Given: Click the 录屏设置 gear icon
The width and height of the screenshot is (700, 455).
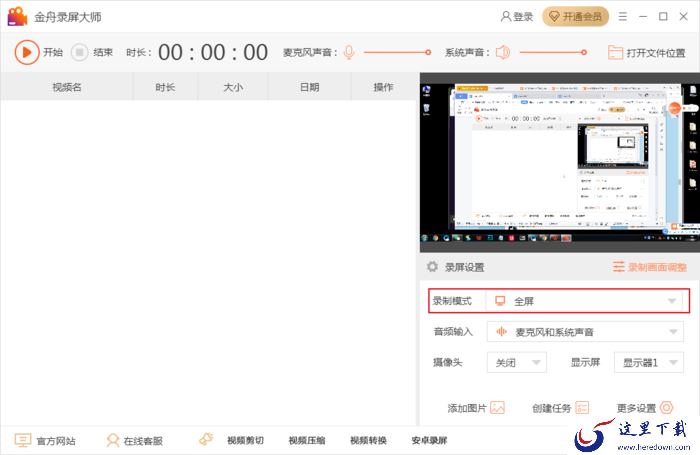Looking at the screenshot, I should pyautogui.click(x=432, y=267).
